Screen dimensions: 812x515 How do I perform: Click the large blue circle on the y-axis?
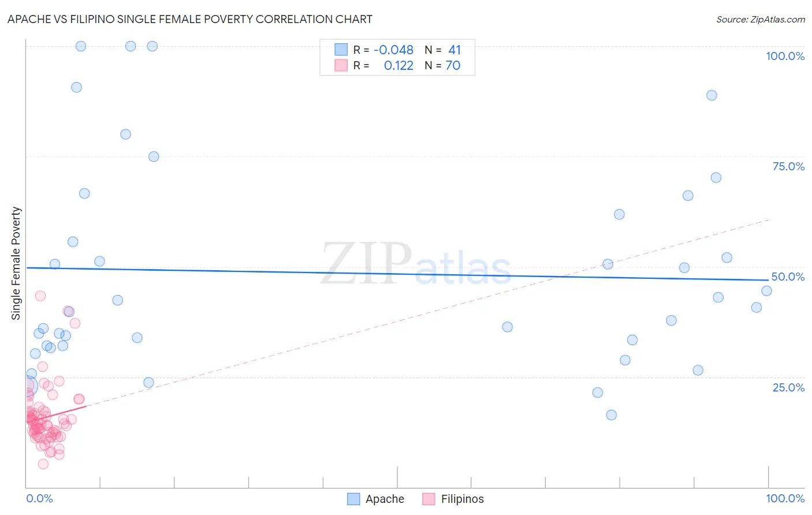point(27,385)
